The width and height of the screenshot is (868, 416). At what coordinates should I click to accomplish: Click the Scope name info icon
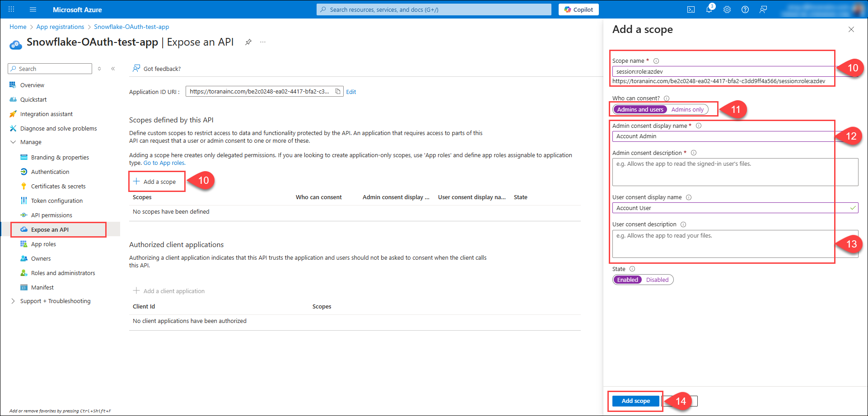656,61
